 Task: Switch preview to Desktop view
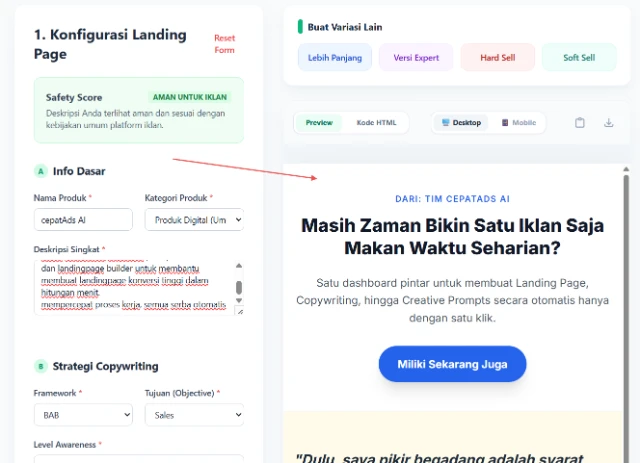point(461,122)
